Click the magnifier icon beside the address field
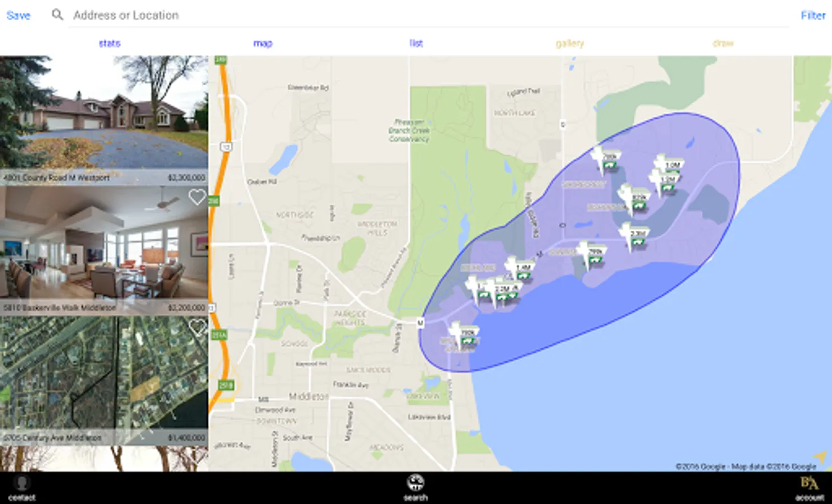 click(57, 15)
